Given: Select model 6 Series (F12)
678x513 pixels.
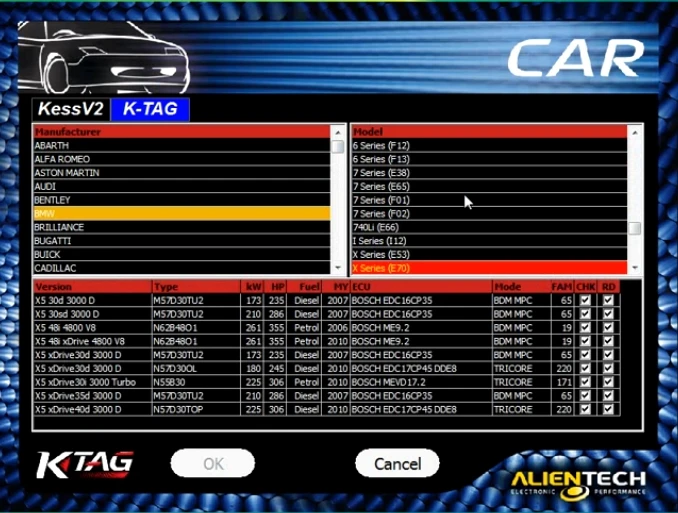Looking at the screenshot, I should [489, 145].
